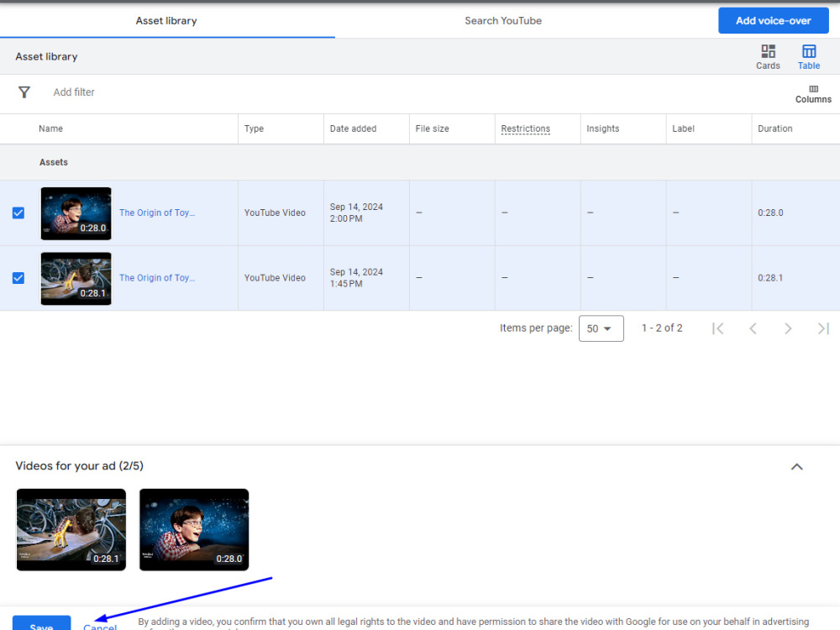840x630 pixels.
Task: Open the Items per page dropdown
Action: pos(601,328)
